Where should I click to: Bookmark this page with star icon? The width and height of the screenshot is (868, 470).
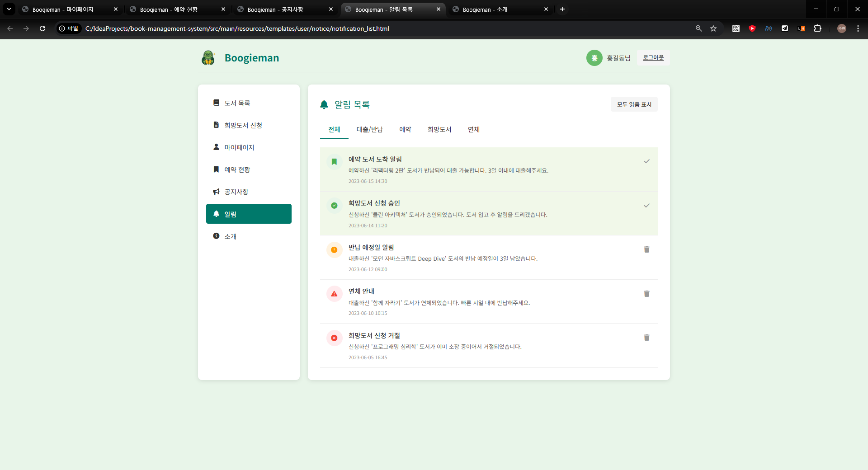pyautogui.click(x=713, y=28)
